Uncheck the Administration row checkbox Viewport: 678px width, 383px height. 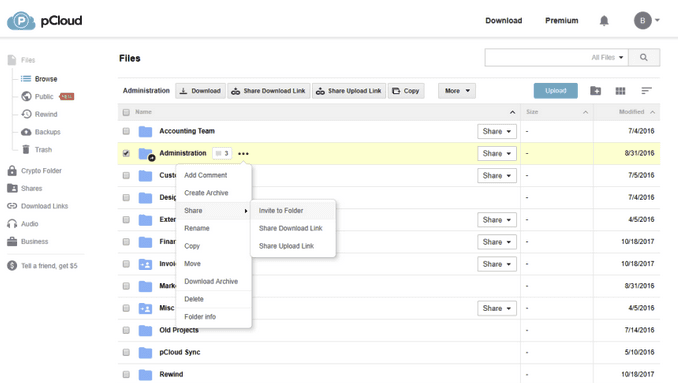pyautogui.click(x=126, y=153)
